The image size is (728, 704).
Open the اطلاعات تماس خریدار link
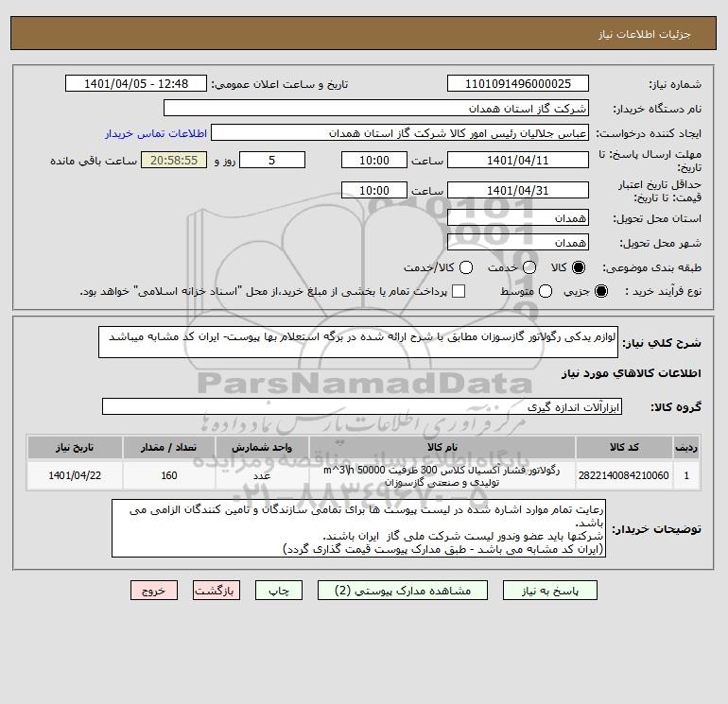click(156, 133)
